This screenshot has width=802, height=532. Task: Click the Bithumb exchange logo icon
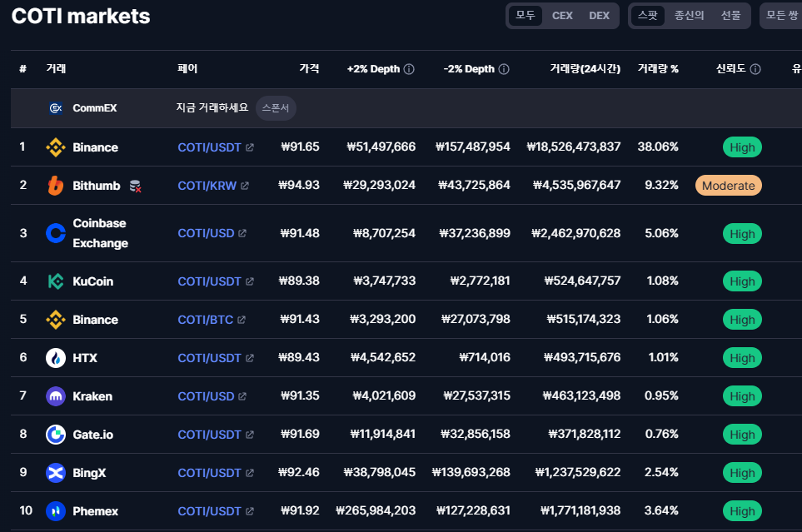pos(56,186)
